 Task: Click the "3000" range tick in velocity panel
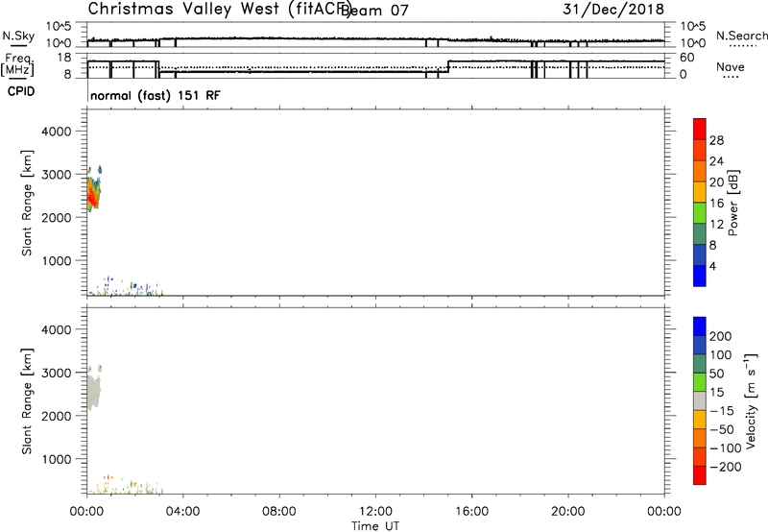tap(56, 373)
